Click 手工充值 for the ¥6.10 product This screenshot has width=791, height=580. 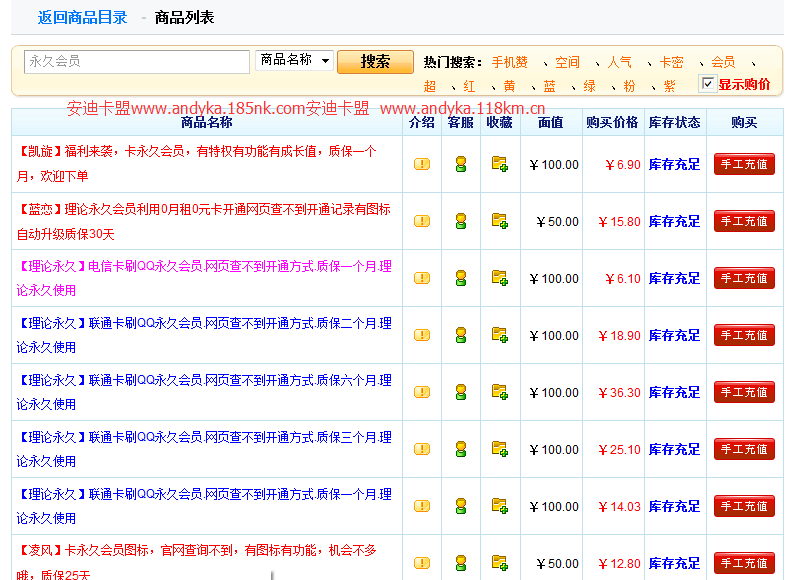744,278
